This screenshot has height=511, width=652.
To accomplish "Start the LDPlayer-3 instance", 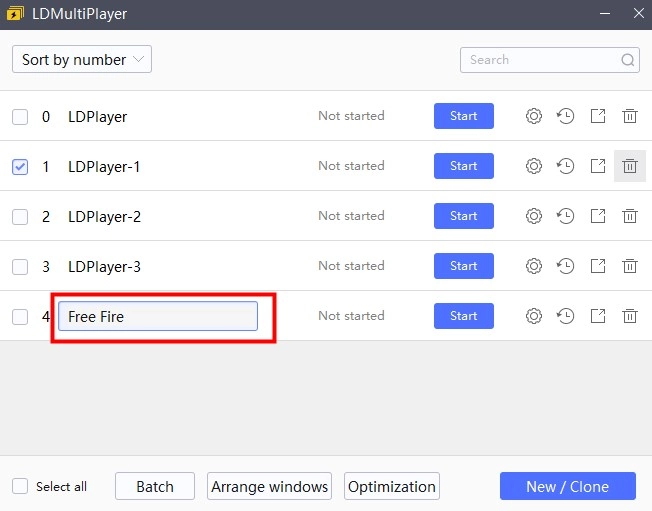I will pos(464,266).
